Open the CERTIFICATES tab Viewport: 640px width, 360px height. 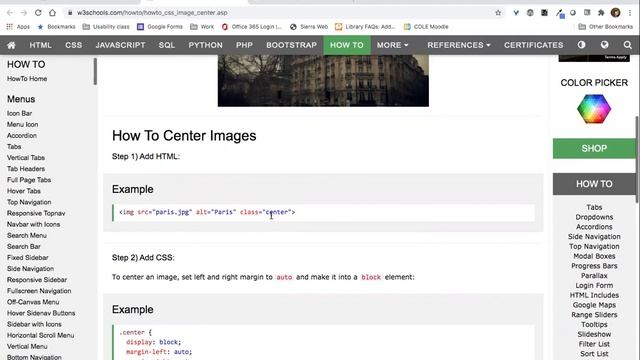point(533,45)
